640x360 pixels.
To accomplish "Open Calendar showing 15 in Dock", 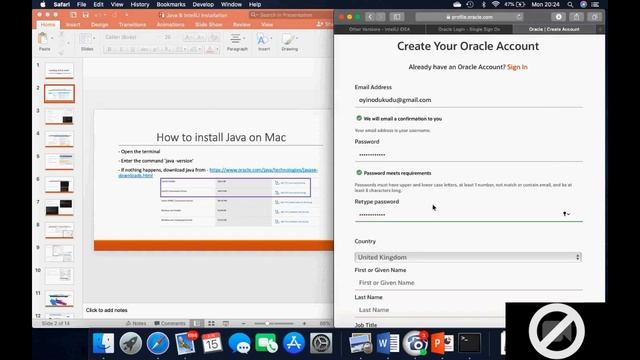I will [212, 343].
